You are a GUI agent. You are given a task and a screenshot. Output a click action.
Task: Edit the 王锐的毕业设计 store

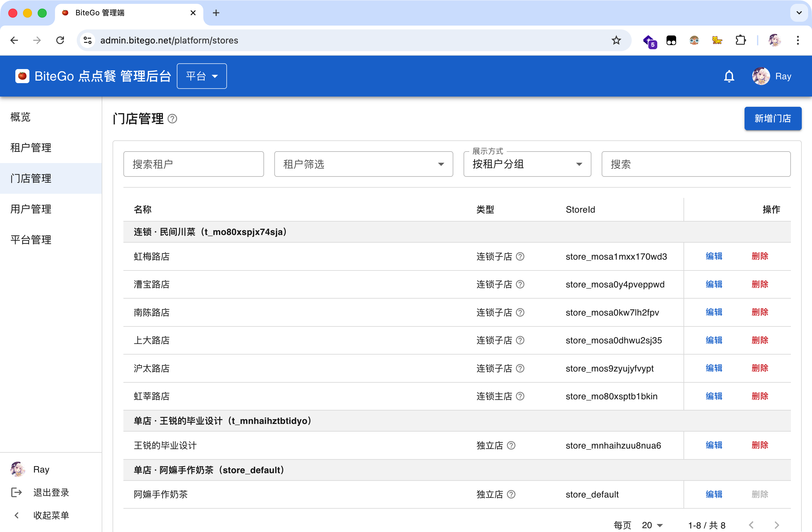[x=714, y=445]
